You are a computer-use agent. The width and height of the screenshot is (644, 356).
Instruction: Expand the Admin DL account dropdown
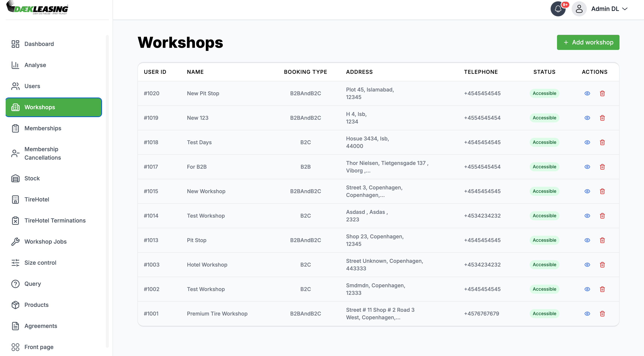pyautogui.click(x=609, y=9)
